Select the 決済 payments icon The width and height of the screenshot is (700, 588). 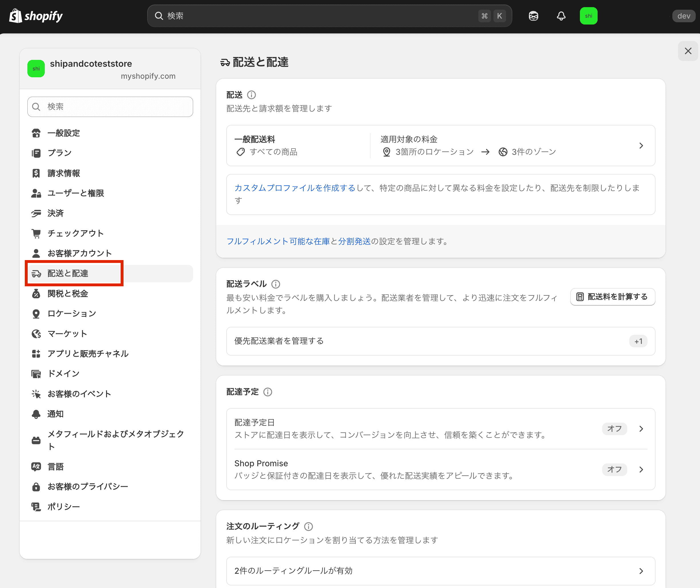pyautogui.click(x=36, y=213)
